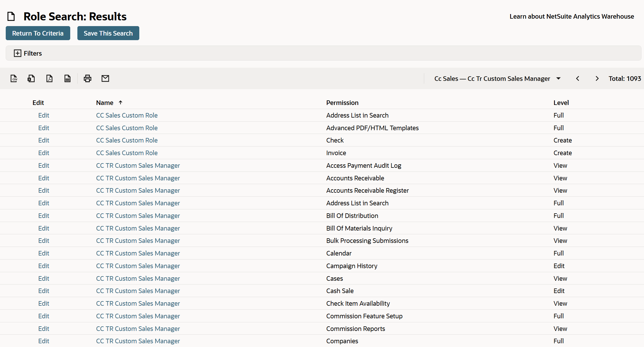The width and height of the screenshot is (644, 347).
Task: Select CC Sales Custom Role link
Action: pyautogui.click(x=126, y=115)
